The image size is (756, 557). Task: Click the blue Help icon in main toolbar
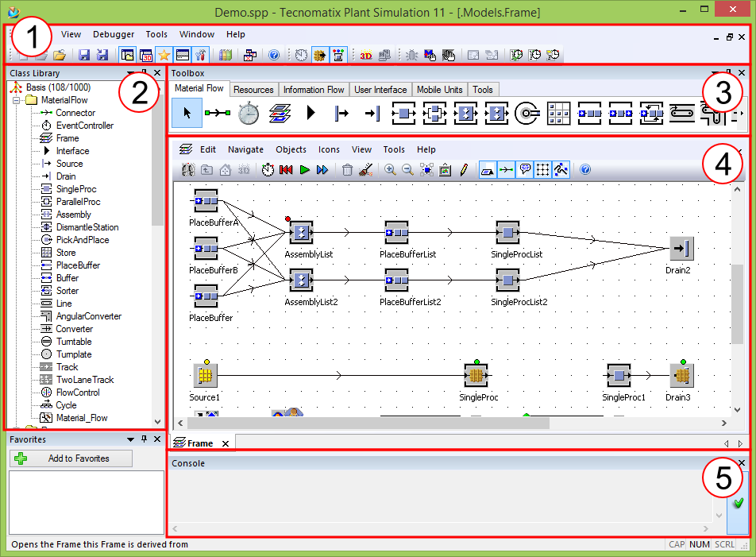[x=274, y=55]
